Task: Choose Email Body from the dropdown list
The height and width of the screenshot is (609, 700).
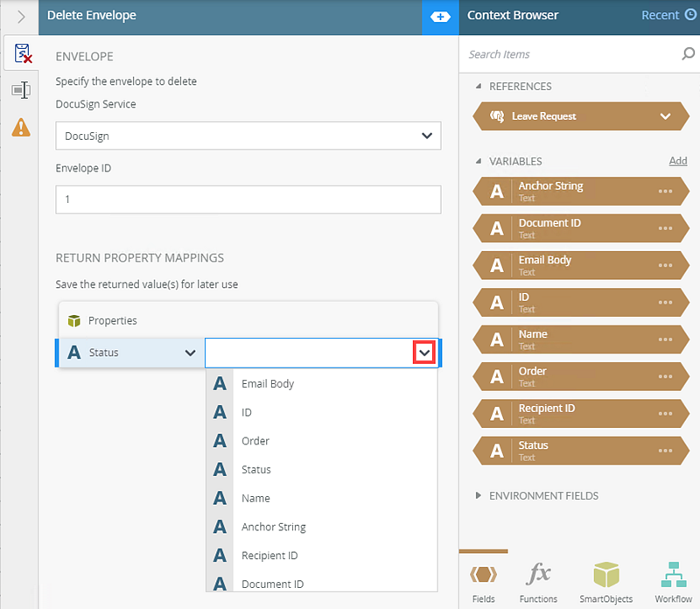Action: click(268, 383)
